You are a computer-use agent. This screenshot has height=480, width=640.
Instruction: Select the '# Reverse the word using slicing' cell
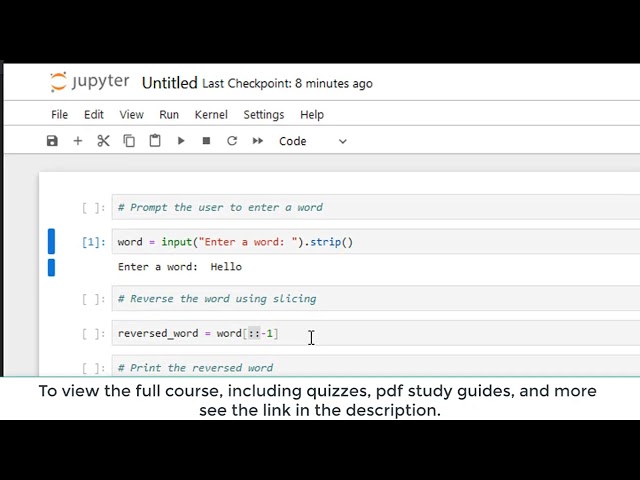(x=376, y=298)
